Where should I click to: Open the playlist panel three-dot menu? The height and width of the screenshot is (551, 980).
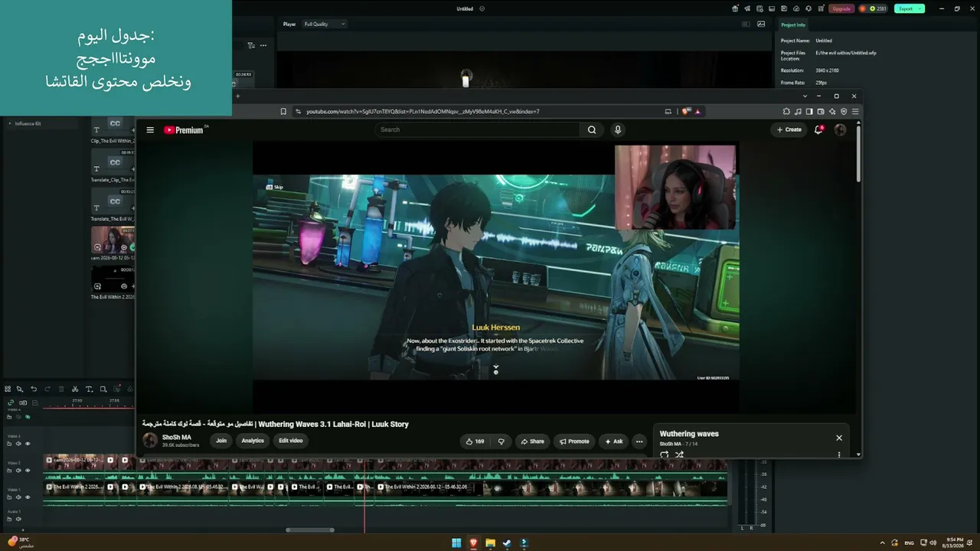(x=839, y=455)
